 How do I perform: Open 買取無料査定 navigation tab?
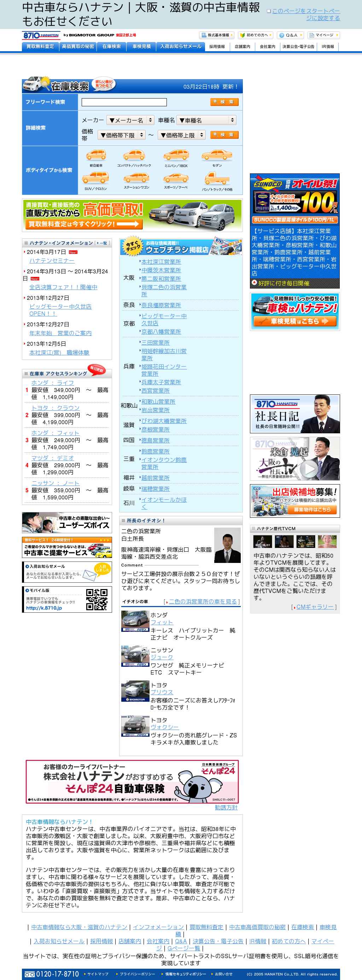coord(40,46)
